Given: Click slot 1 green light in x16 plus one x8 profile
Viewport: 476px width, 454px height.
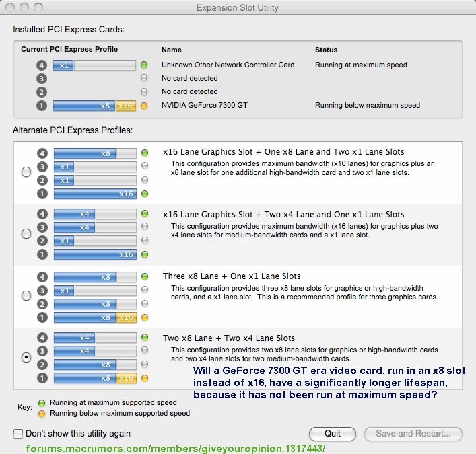Looking at the screenshot, I should (145, 194).
